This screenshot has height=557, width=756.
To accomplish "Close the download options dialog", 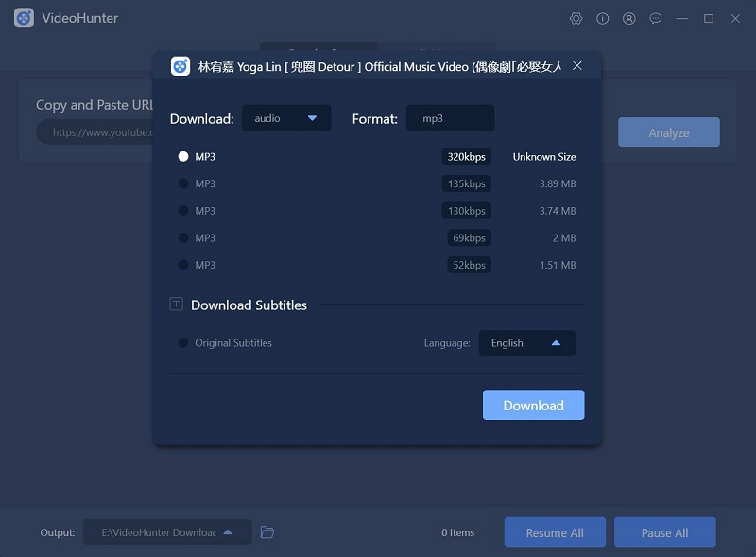I will point(576,65).
